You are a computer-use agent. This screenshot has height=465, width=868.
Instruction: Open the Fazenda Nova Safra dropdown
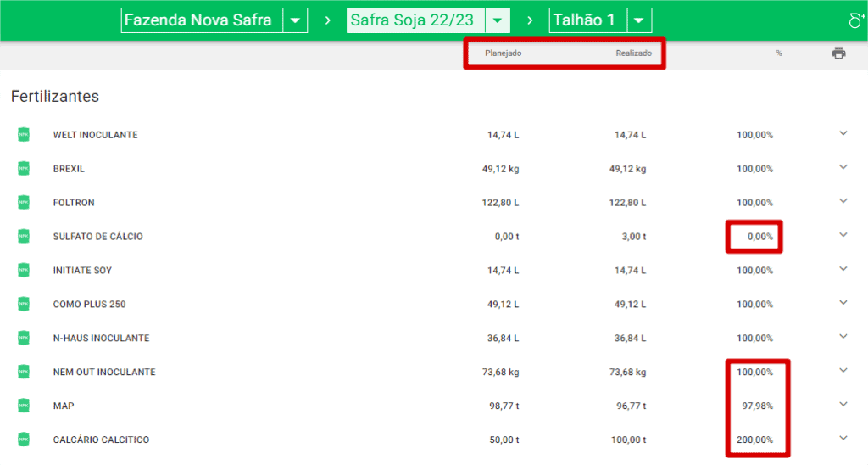pyautogui.click(x=295, y=20)
